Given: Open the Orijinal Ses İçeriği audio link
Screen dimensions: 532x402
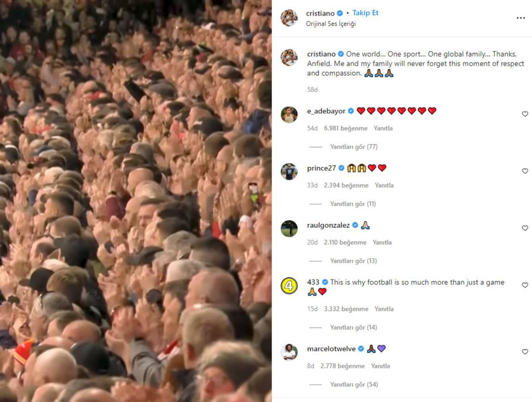Looking at the screenshot, I should 331,24.
